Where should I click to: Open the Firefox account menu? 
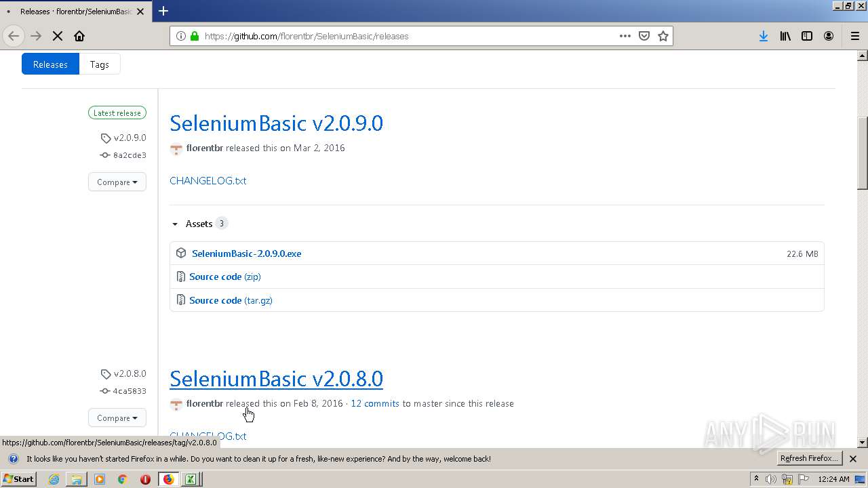point(829,36)
